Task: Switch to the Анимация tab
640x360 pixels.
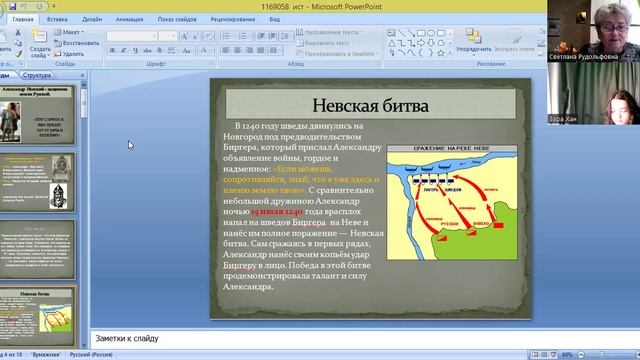Action: (x=129, y=19)
